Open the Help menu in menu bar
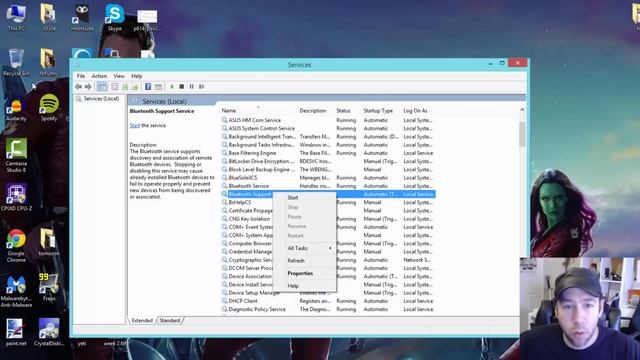 [136, 76]
